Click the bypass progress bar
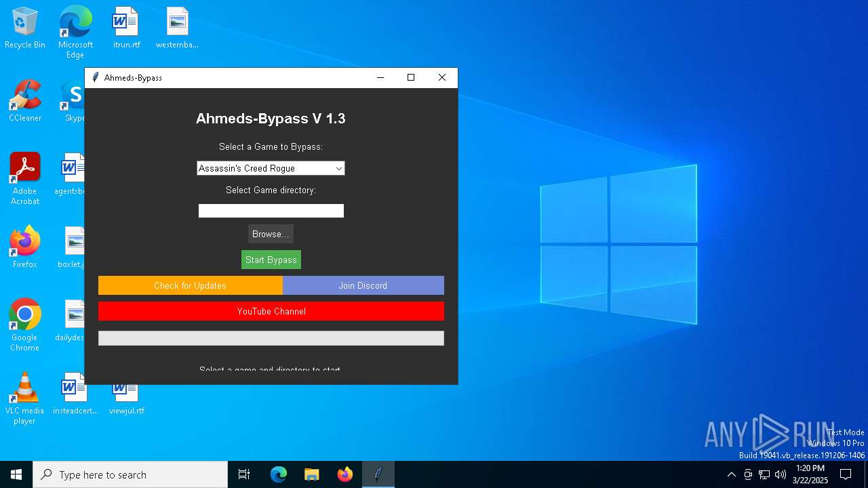Image resolution: width=868 pixels, height=488 pixels. pyautogui.click(x=271, y=338)
